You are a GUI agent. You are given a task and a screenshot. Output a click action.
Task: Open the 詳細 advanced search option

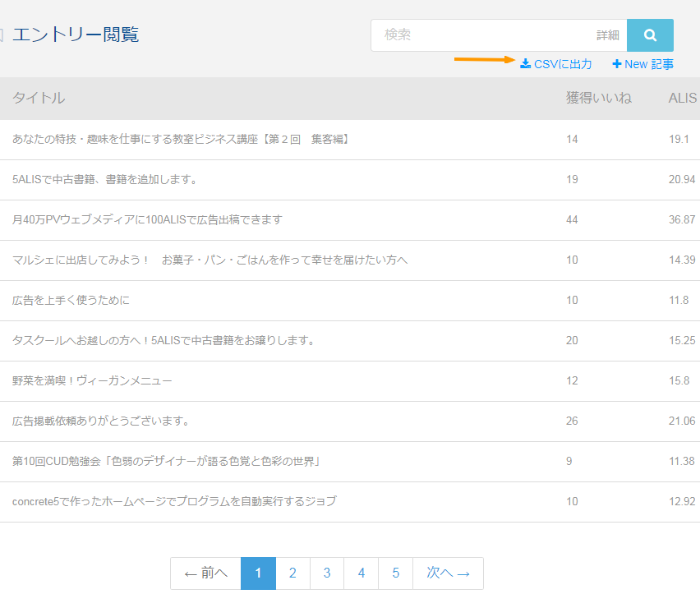pos(608,35)
